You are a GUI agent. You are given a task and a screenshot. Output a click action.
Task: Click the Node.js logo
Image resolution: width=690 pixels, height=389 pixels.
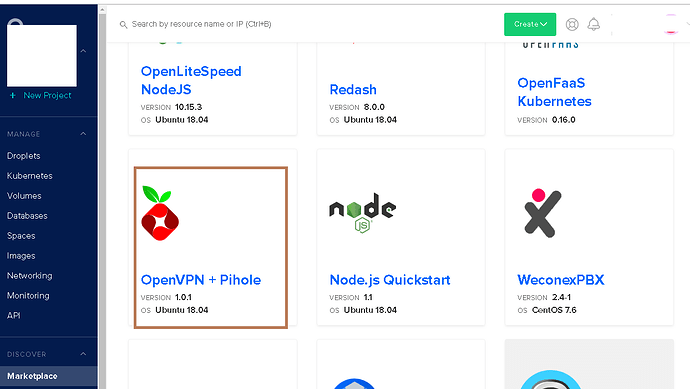tap(363, 213)
